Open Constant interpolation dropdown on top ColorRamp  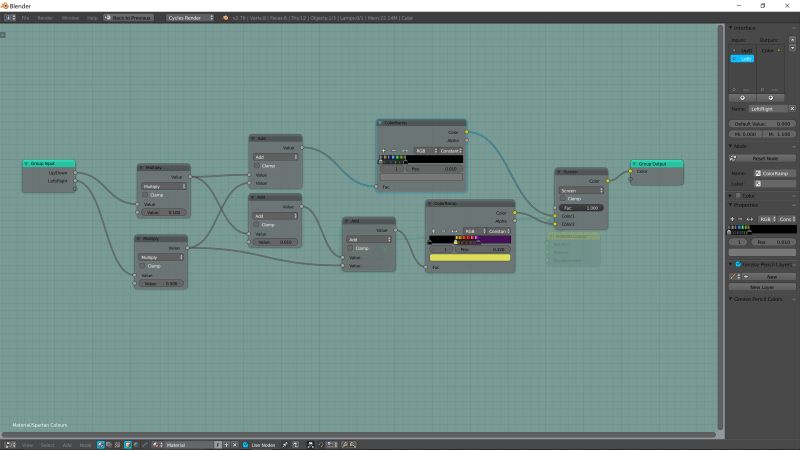[x=451, y=151]
